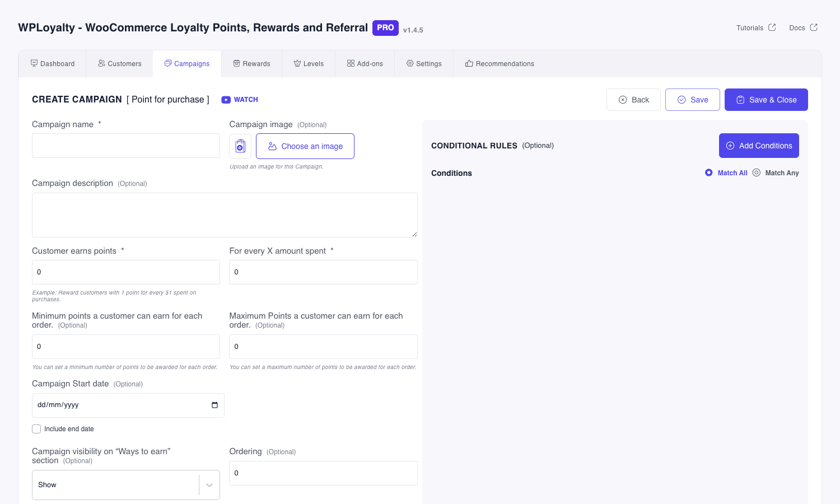Open the WATCH video link
The width and height of the screenshot is (840, 504).
(240, 100)
